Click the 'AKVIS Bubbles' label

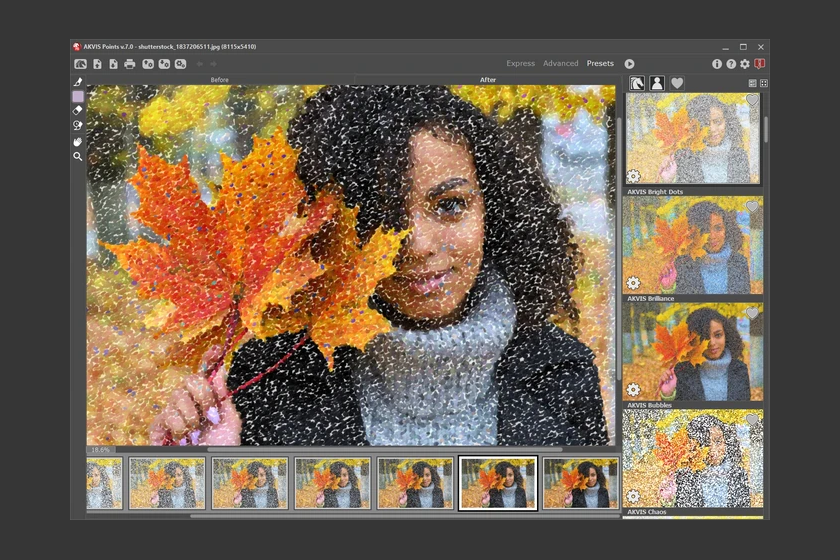(649, 405)
